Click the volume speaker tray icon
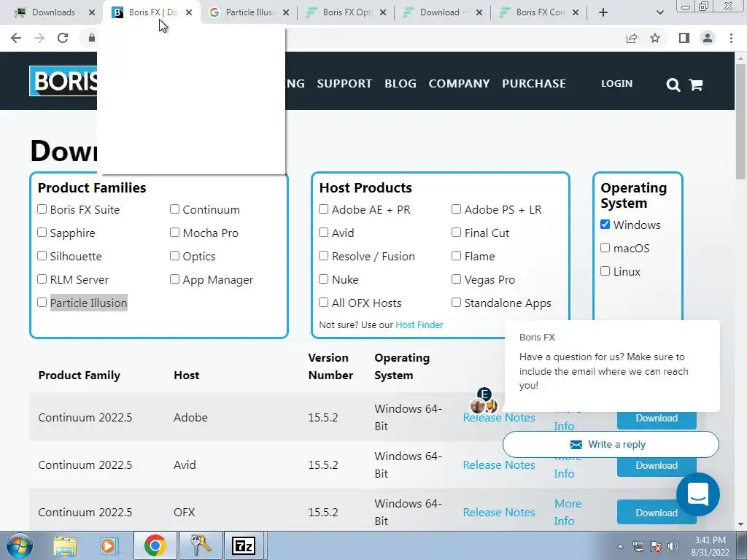Viewport: 747px width, 560px height. [673, 547]
